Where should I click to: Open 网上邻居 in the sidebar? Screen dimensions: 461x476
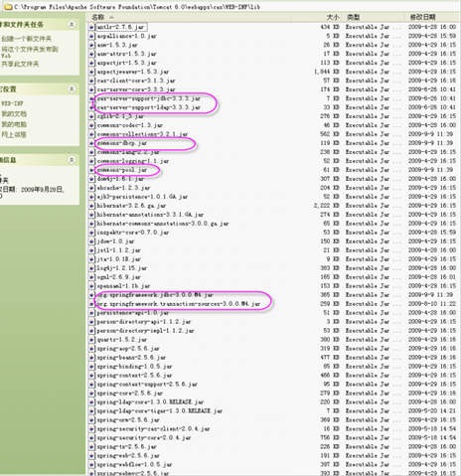14,135
